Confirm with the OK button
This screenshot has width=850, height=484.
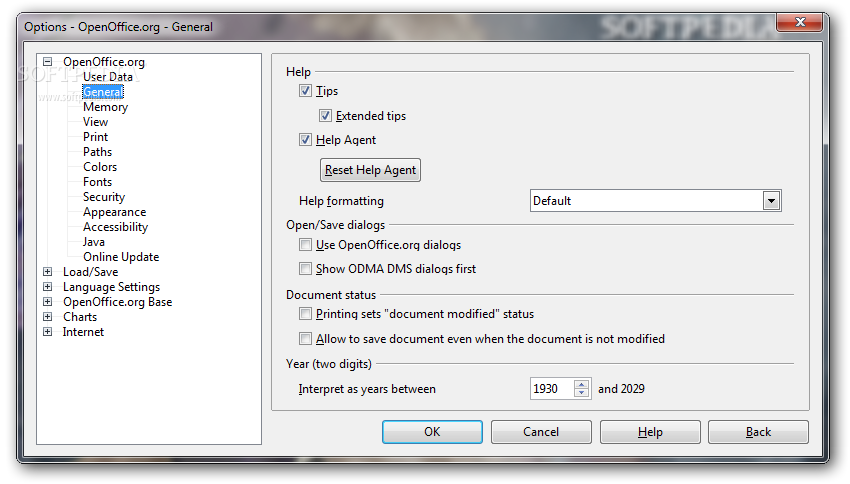click(432, 432)
